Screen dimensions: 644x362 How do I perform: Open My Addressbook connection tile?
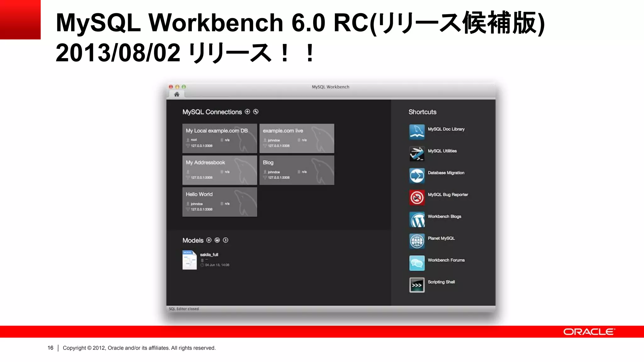(219, 170)
